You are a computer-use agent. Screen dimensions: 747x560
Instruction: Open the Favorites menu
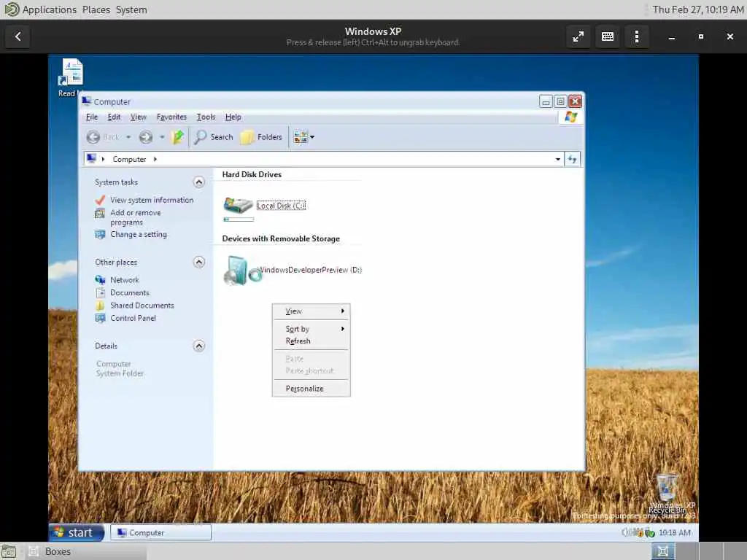point(171,117)
